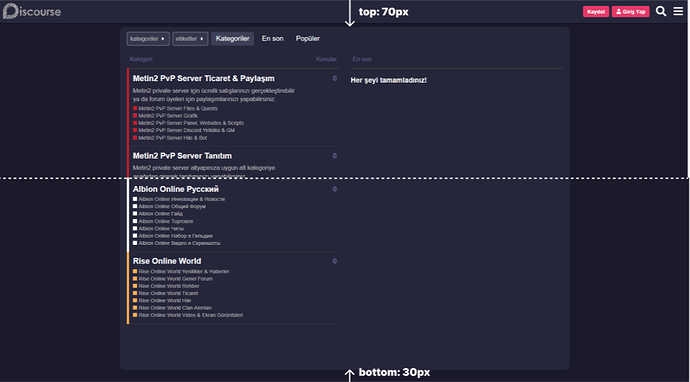Screen dimensions: 690x382
Task: Click topic count of Albion Online Русский
Action: click(334, 189)
